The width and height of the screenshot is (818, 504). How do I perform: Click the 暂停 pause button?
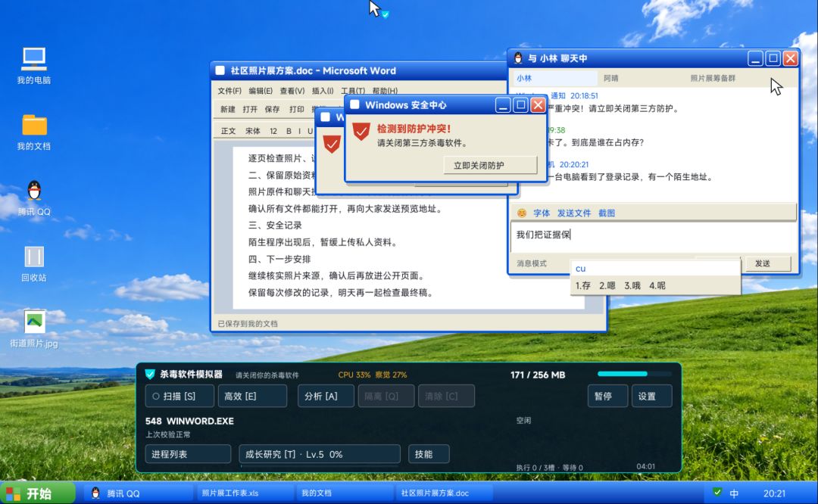tap(607, 396)
